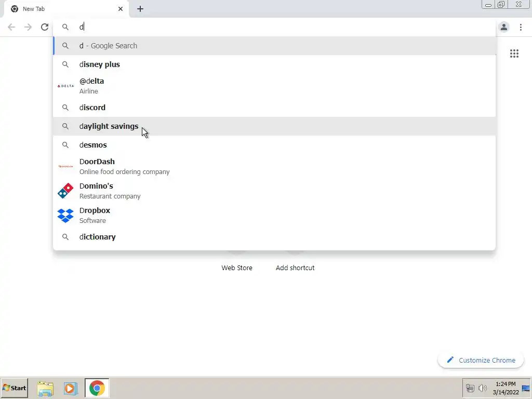Select the New Tab tab

[x=66, y=9]
